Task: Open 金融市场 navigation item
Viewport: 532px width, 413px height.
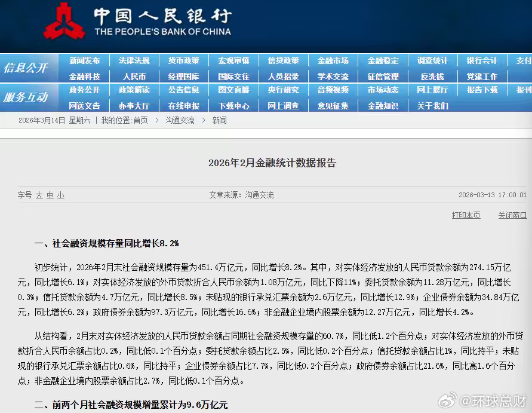Action: coord(333,61)
